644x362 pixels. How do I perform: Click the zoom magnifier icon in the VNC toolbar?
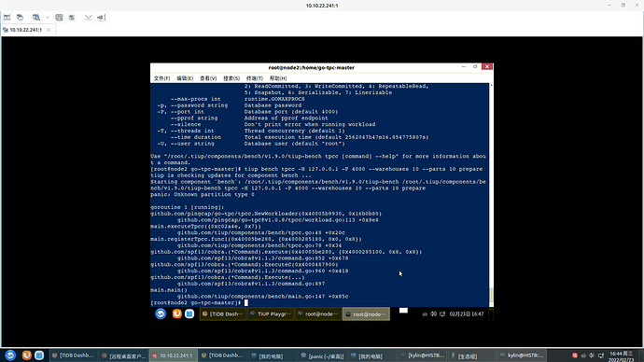tap(36, 17)
